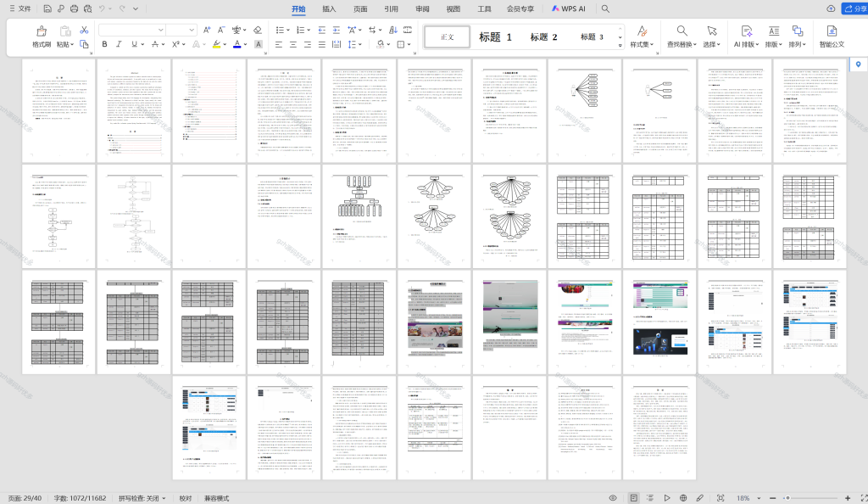Viewport: 868px width, 504px height.
Task: Clear formatting with the eraser icon
Action: 258,30
